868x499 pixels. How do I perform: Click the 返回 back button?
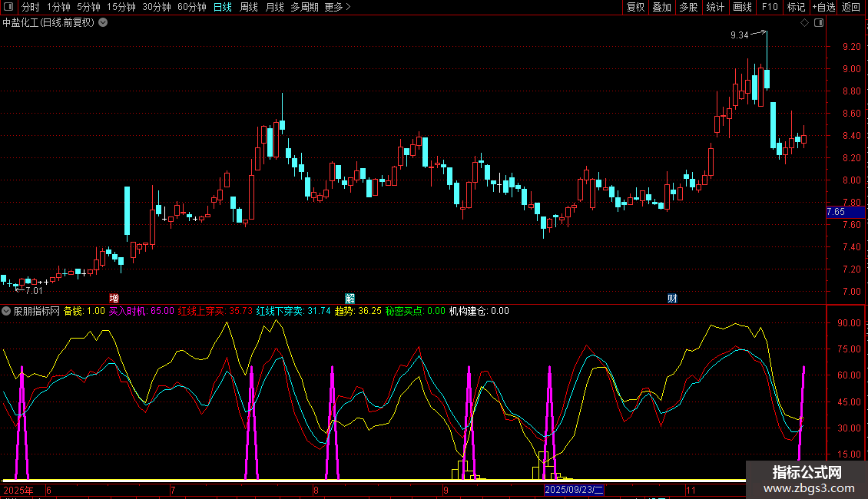tap(851, 7)
